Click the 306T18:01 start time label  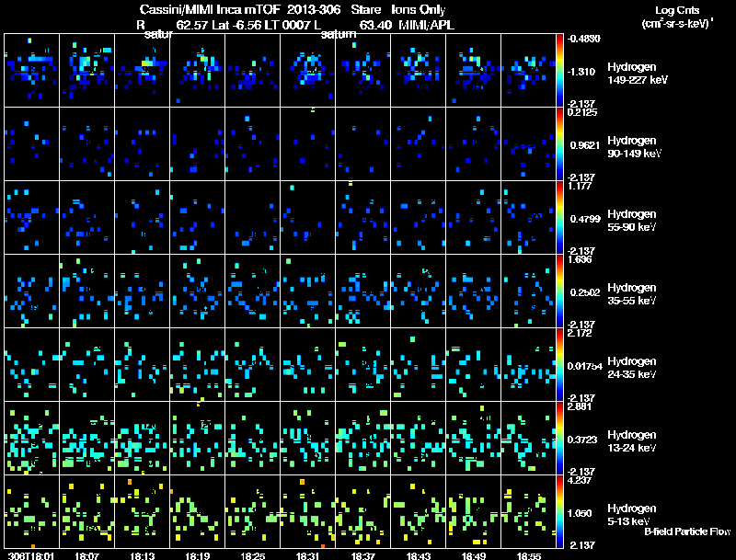[29, 554]
